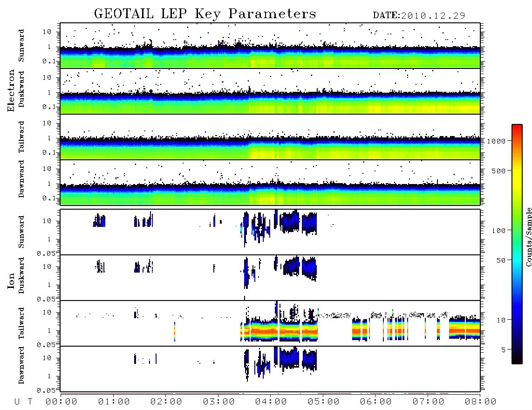Click the U T axis label

[23, 402]
